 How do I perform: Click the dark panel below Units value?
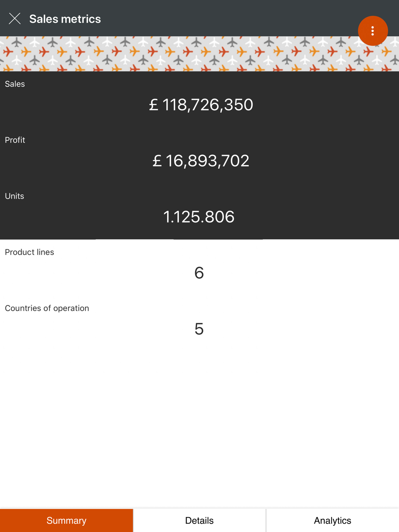[x=199, y=233]
